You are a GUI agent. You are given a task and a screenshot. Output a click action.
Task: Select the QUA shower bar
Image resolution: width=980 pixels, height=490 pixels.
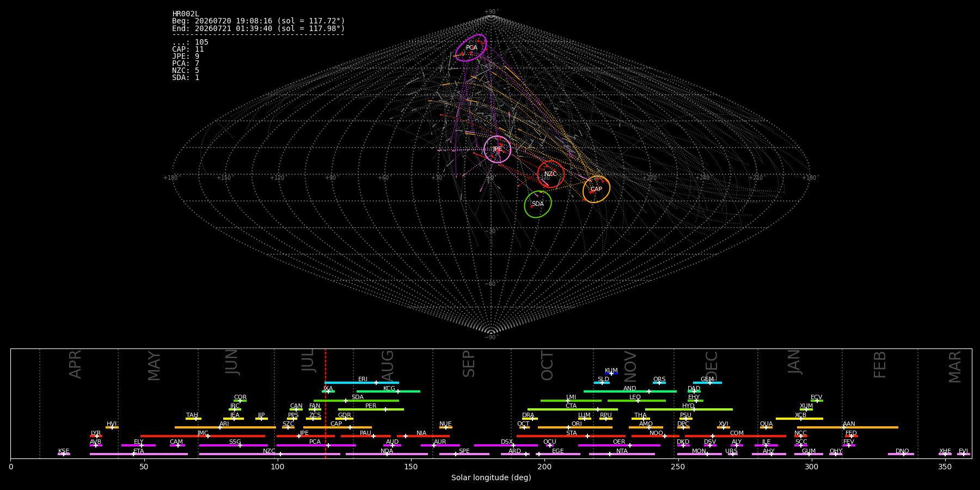pos(766,427)
